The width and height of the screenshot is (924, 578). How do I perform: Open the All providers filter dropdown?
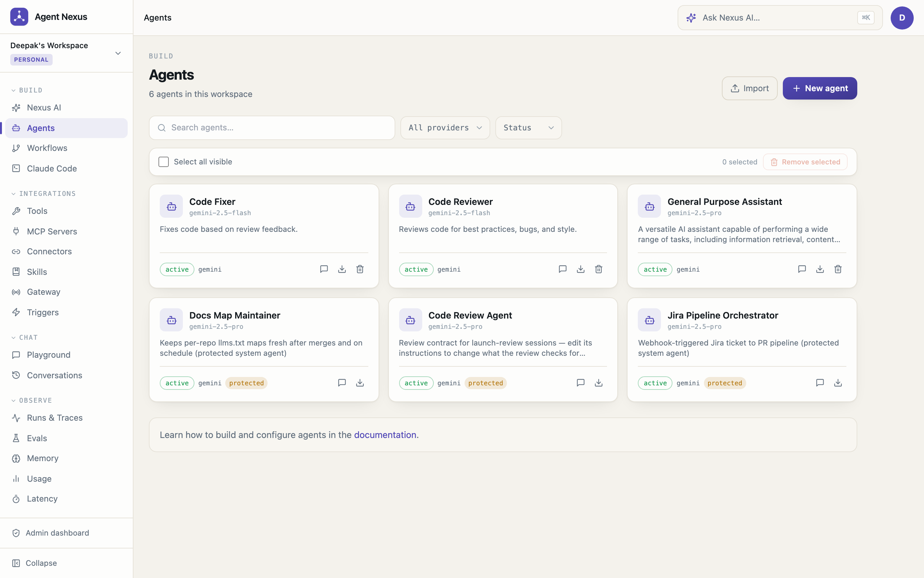445,128
